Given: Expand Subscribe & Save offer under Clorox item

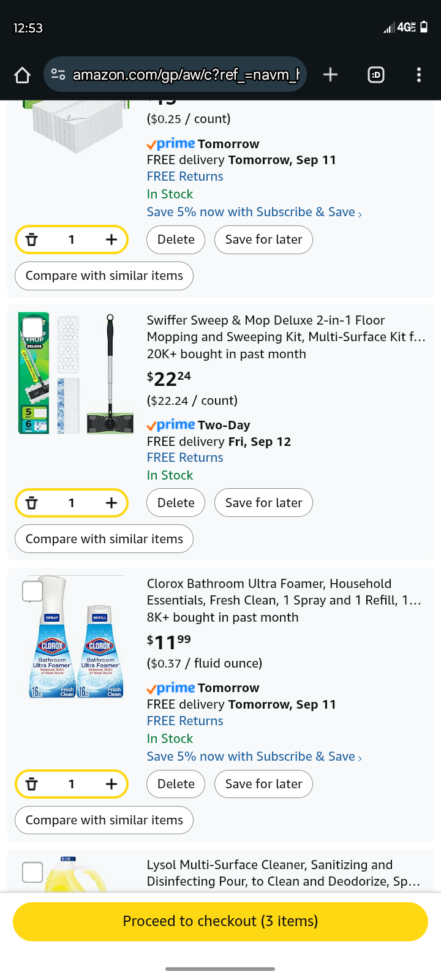Looking at the screenshot, I should pos(254,756).
